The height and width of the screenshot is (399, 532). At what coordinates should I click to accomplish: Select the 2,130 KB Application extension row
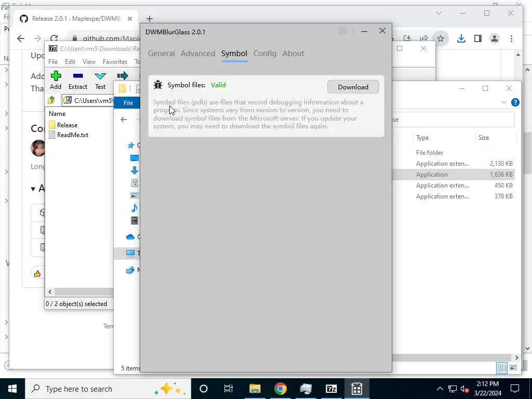click(x=453, y=164)
